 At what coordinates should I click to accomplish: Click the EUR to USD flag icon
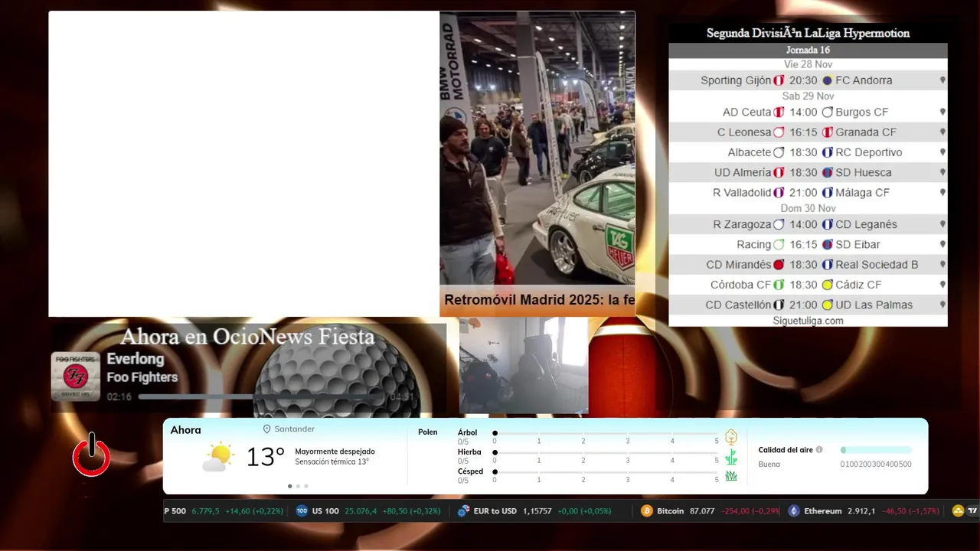463,511
